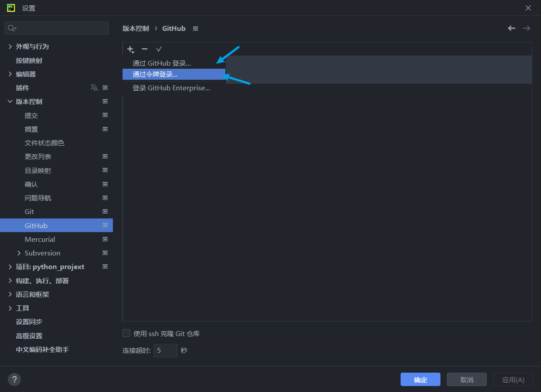Viewport: 541px width, 392px height.
Task: Open 设置同步 settings page
Action: pos(29,322)
